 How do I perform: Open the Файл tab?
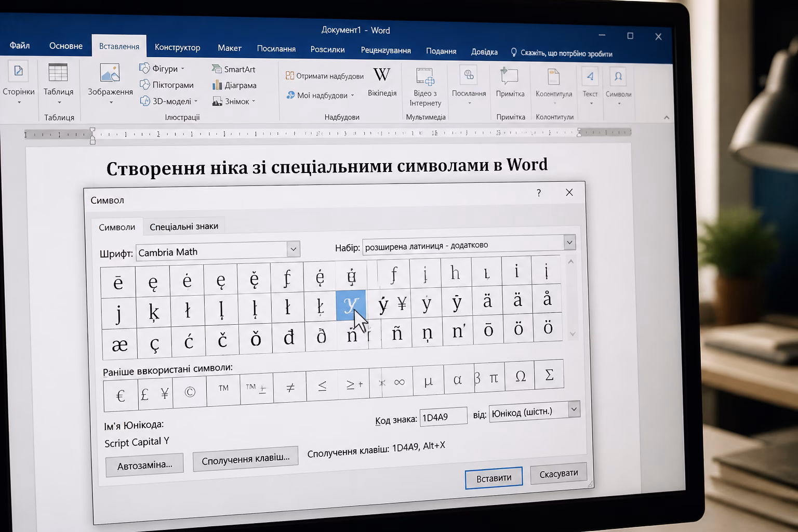(x=20, y=46)
